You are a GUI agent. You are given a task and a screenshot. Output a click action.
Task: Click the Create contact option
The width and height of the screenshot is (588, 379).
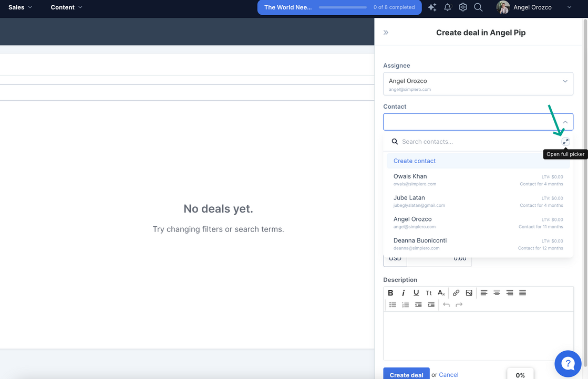point(415,161)
